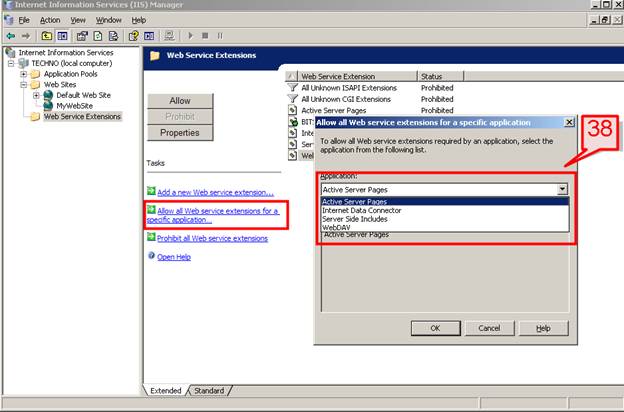
Task: Confirm the dialog with OK
Action: click(x=435, y=328)
